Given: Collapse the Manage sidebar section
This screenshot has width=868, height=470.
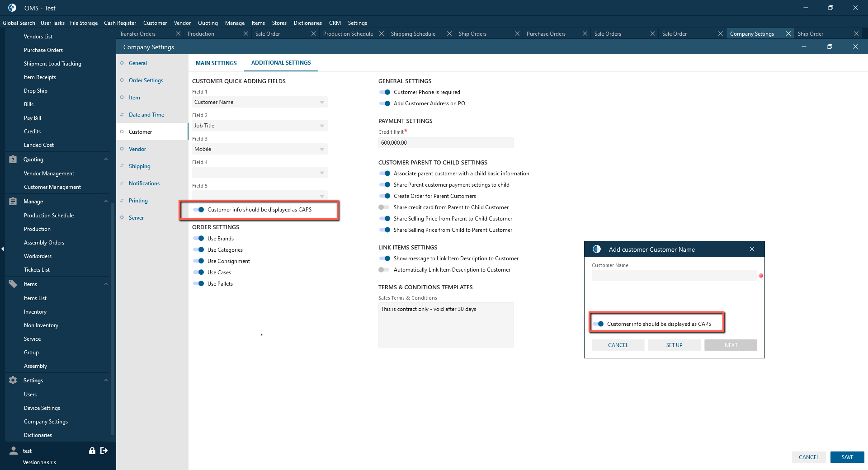Looking at the screenshot, I should coord(106,201).
